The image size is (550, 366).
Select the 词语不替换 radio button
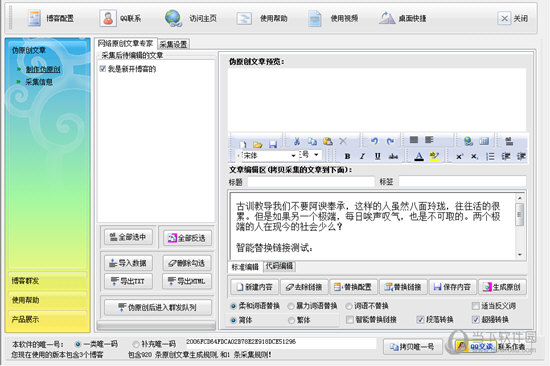[349, 306]
